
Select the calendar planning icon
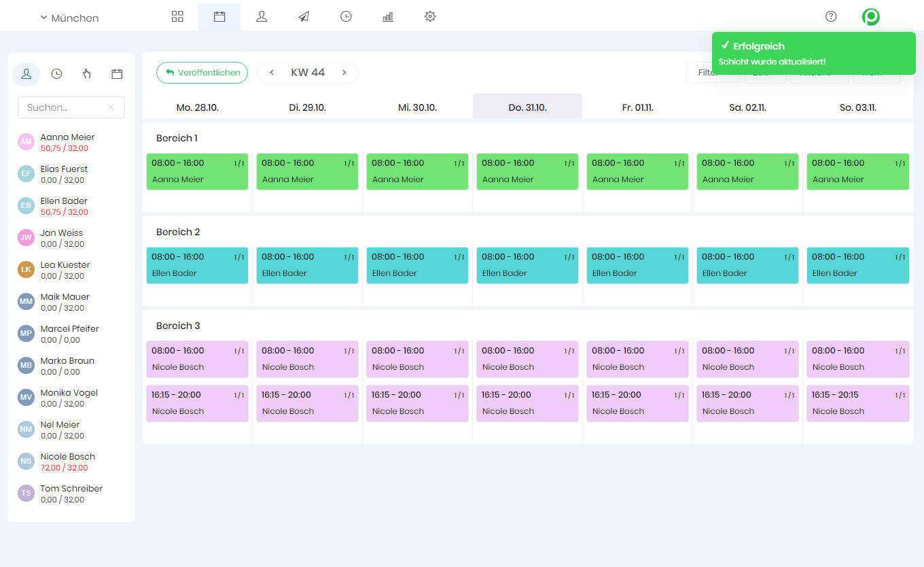[x=219, y=16]
